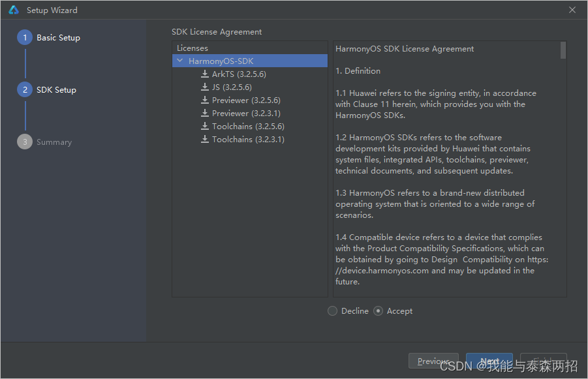Click the Previous button
Viewport: 588px width, 379px height.
click(433, 361)
